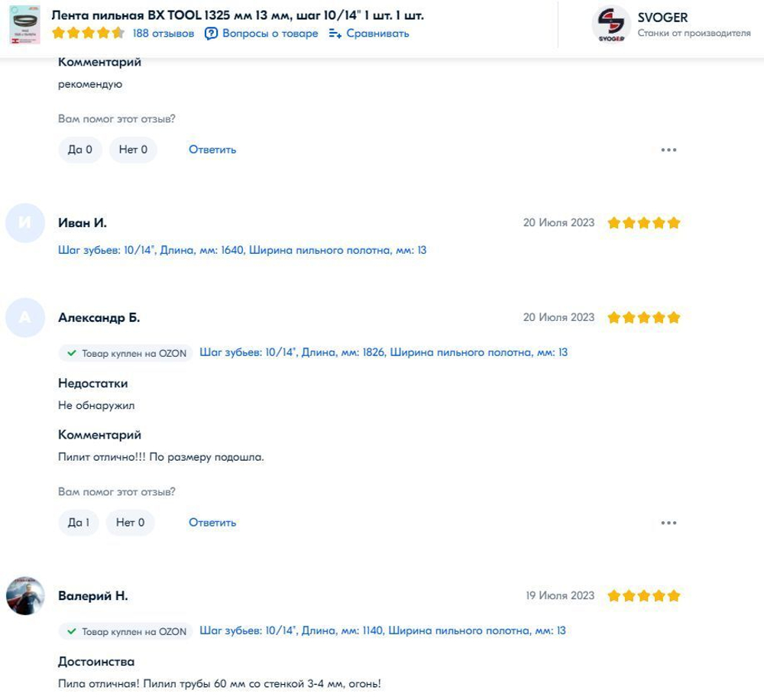Click Ответить under Александр Б. review
Viewport: 764px width, 700px height.
pos(212,523)
